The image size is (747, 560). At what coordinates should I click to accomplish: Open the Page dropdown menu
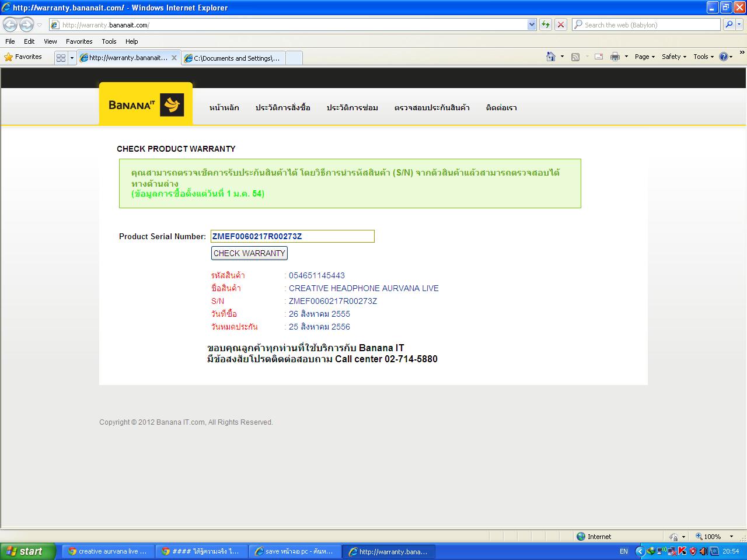click(644, 57)
